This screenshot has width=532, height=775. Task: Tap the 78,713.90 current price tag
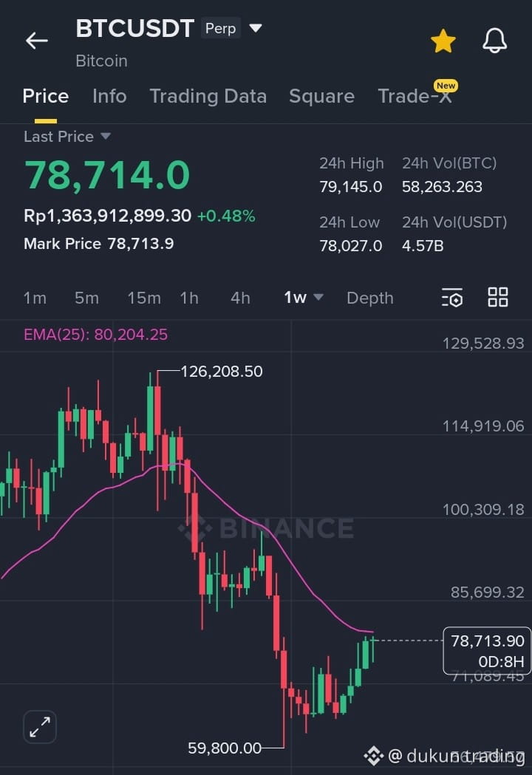pos(487,650)
